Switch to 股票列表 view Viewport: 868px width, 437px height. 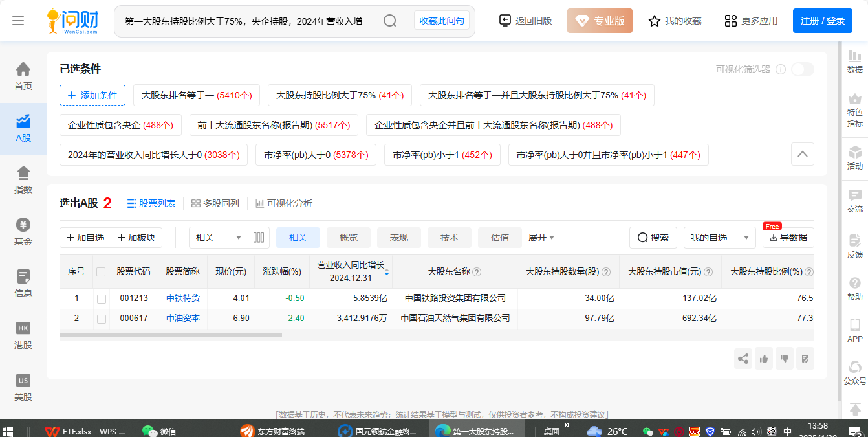tap(151, 203)
